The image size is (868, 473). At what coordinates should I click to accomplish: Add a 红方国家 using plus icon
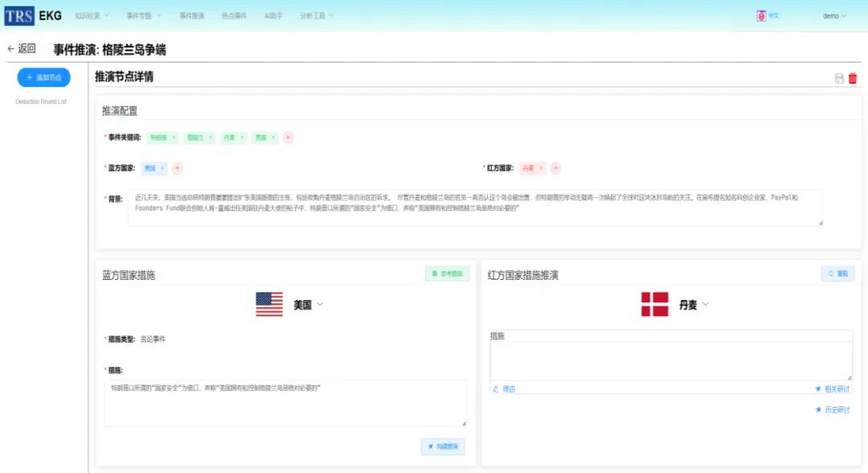point(555,168)
